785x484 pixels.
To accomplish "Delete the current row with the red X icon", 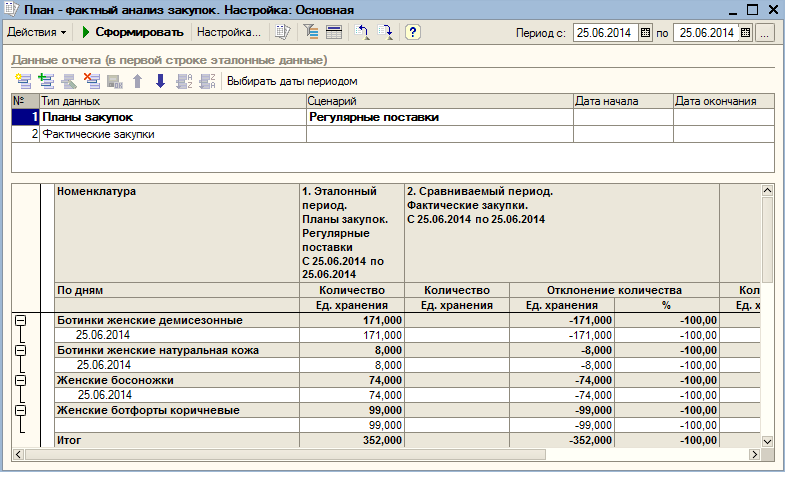I will click(92, 81).
